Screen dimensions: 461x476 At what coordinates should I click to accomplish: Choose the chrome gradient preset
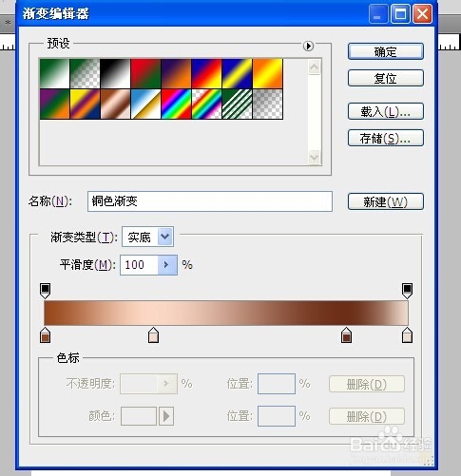pos(145,104)
